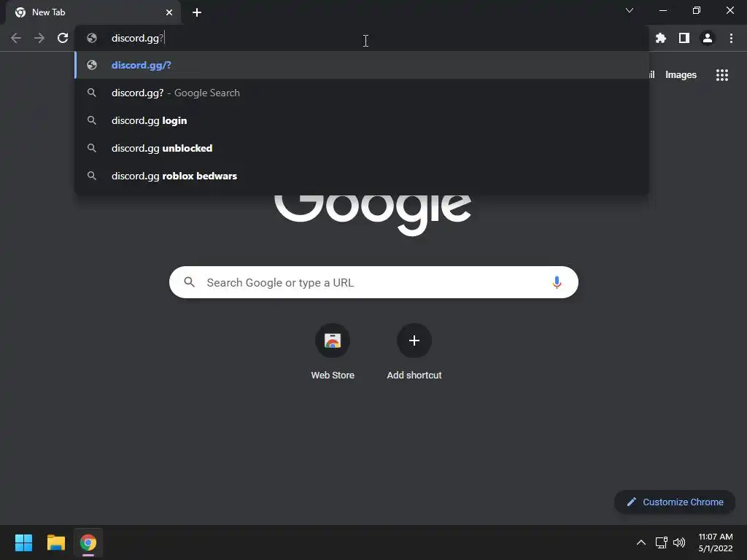The image size is (747, 560).
Task: Click the volume speaker tray icon
Action: point(679,542)
